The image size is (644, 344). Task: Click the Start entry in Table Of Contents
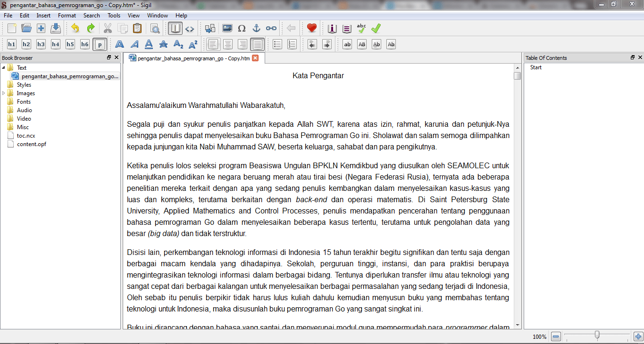tap(536, 67)
